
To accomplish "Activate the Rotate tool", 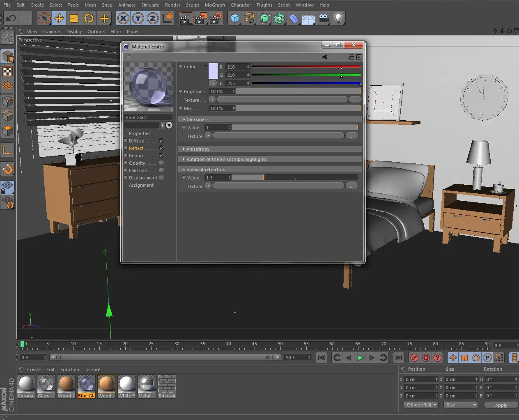I will [x=89, y=18].
